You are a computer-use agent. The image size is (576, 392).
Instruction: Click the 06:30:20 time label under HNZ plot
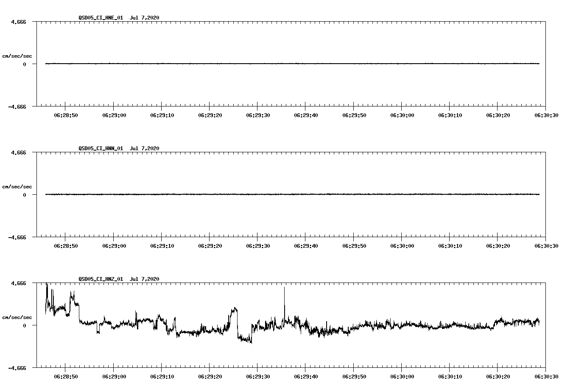(x=498, y=377)
